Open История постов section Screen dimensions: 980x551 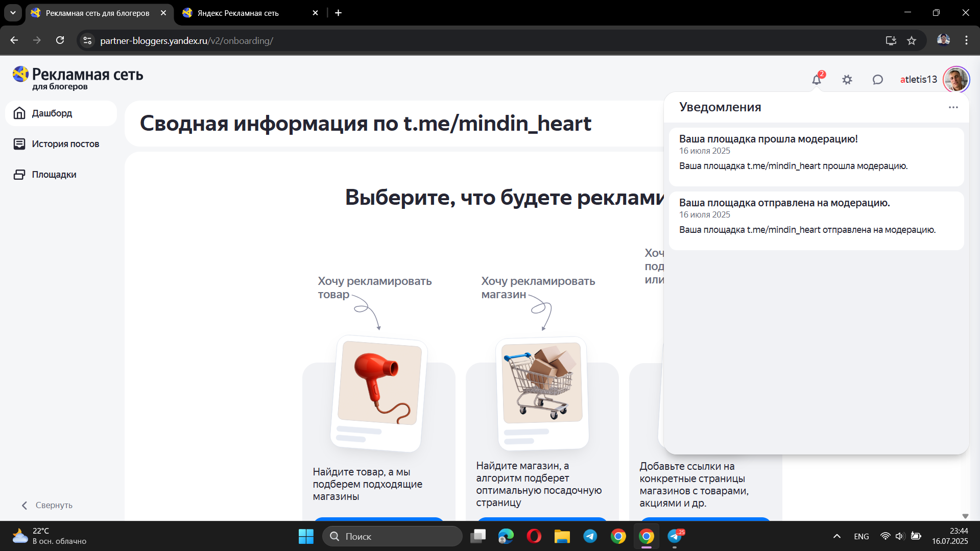61,144
